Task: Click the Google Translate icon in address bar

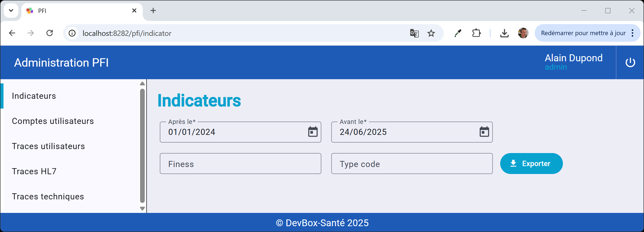Action: 414,33
